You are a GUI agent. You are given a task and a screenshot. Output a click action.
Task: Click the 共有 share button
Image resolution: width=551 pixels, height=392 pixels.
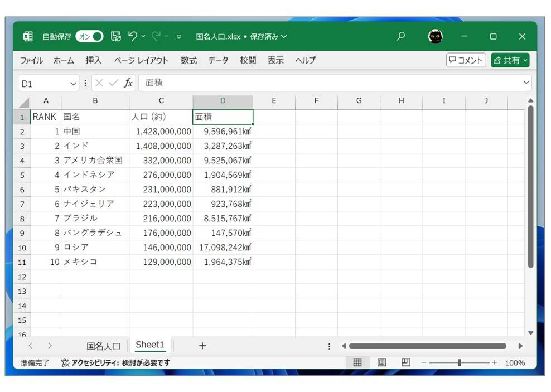click(x=510, y=60)
